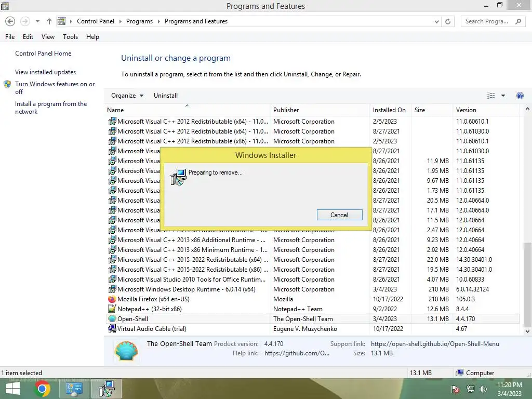Viewport: 532px width, 399px height.
Task: Open the Tools menu
Action: click(70, 37)
